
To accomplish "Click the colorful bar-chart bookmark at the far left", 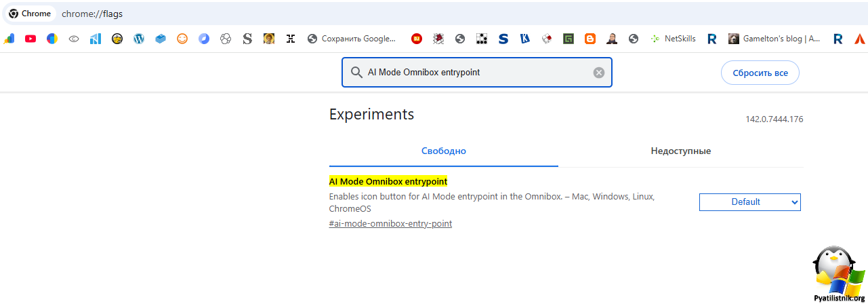I will pyautogui.click(x=9, y=39).
